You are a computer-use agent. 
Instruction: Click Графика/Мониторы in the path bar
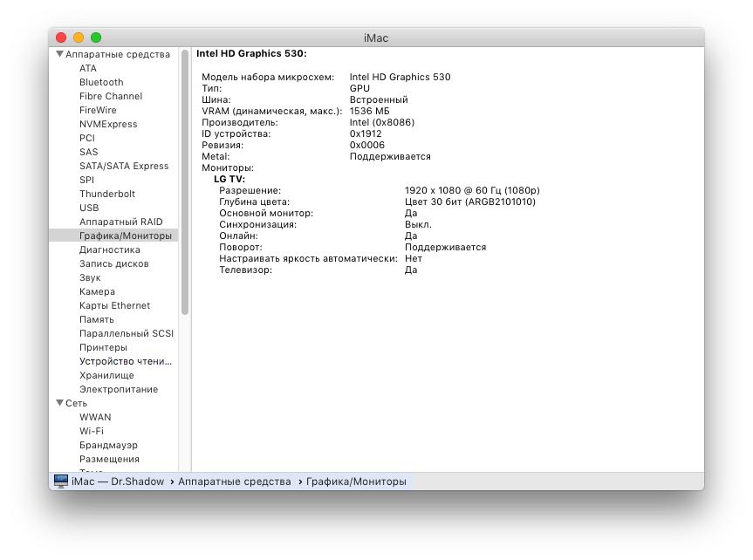pos(356,481)
